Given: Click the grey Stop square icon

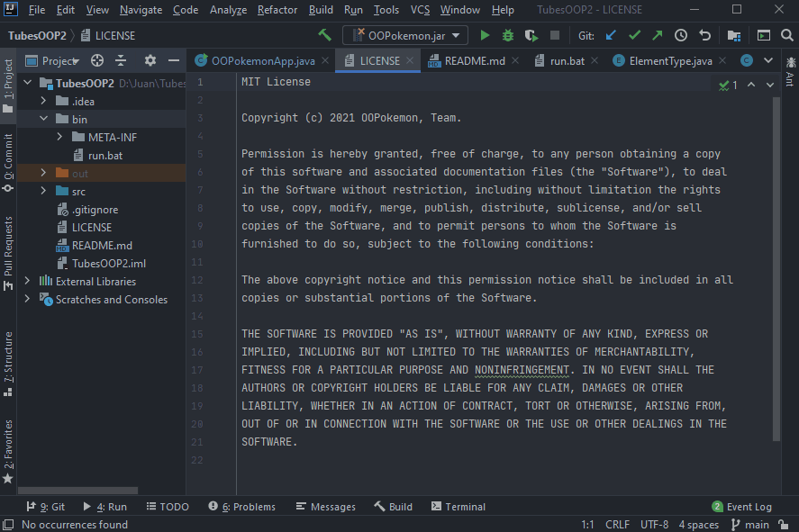Looking at the screenshot, I should [x=554, y=35].
